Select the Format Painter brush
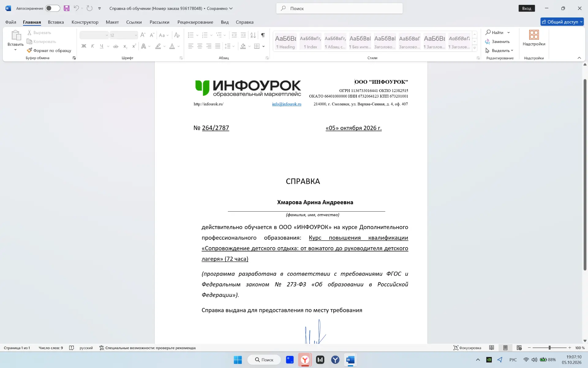The width and height of the screenshot is (588, 368). click(x=49, y=50)
